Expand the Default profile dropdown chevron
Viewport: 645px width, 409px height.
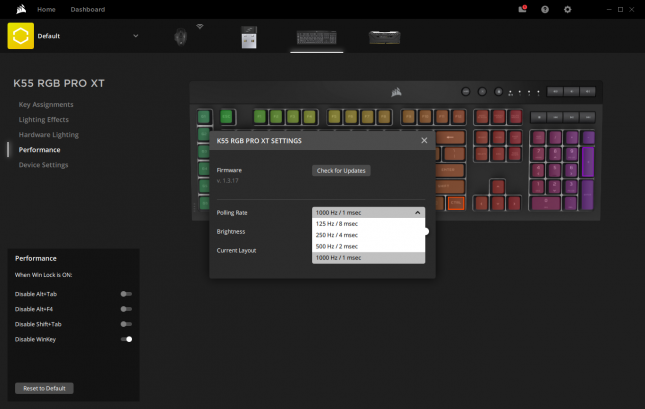coord(136,36)
